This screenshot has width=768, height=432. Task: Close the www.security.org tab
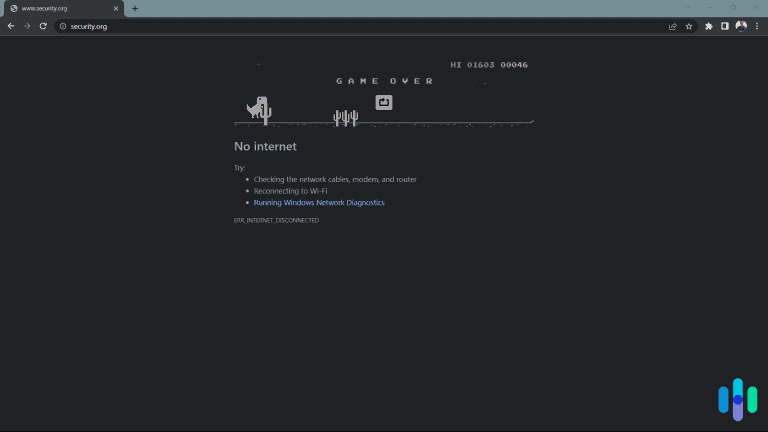[117, 8]
